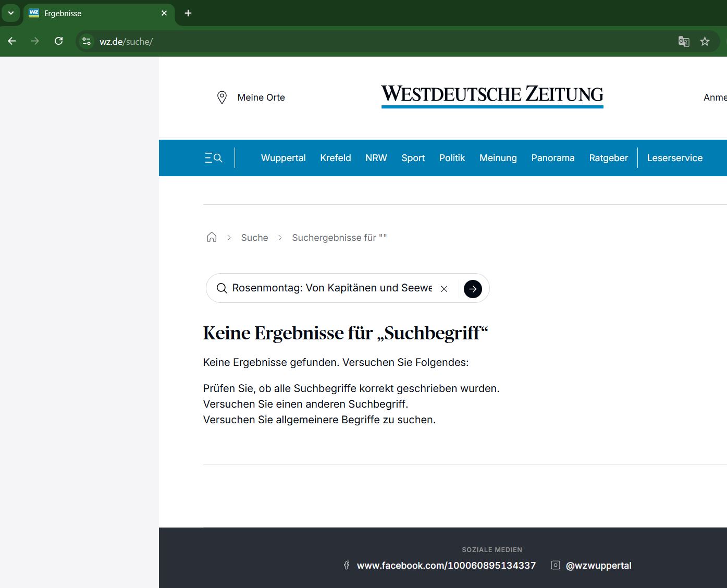This screenshot has width=727, height=588.
Task: Open the @wzwuppertal Instagram link
Action: coord(598,566)
